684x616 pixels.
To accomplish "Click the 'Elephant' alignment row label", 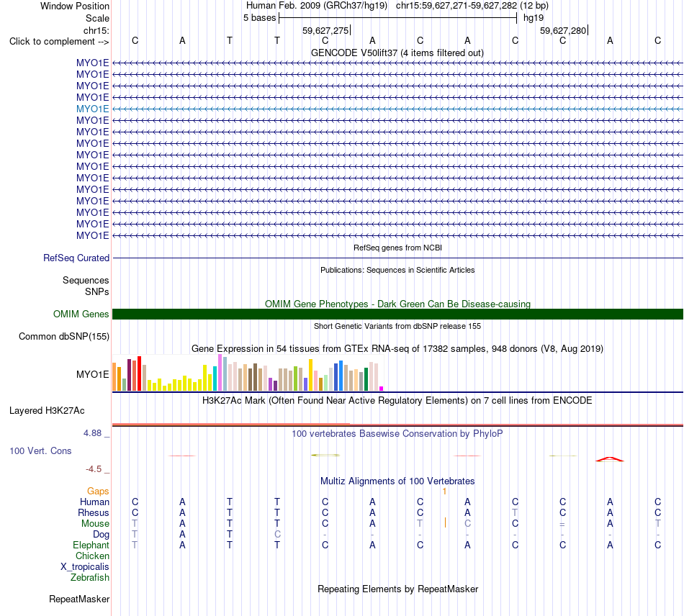I will [91, 545].
